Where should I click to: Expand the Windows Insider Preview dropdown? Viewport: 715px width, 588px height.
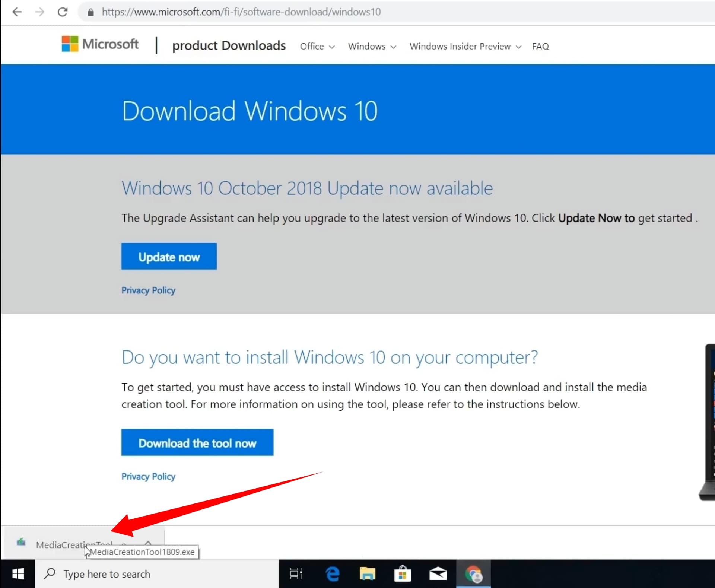point(465,47)
